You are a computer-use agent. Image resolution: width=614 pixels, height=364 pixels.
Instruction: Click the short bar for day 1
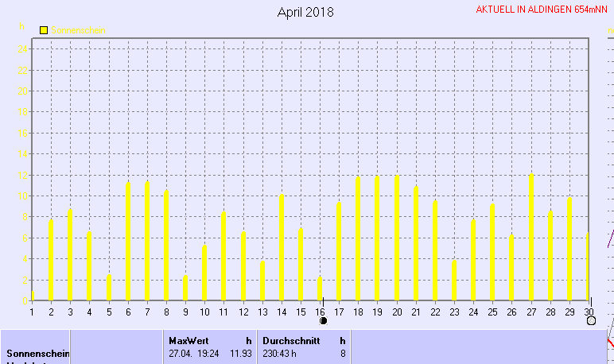coord(33,296)
